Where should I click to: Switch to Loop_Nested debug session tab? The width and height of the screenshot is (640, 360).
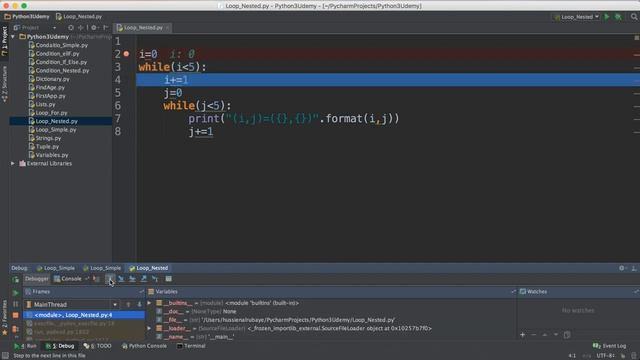click(149, 268)
